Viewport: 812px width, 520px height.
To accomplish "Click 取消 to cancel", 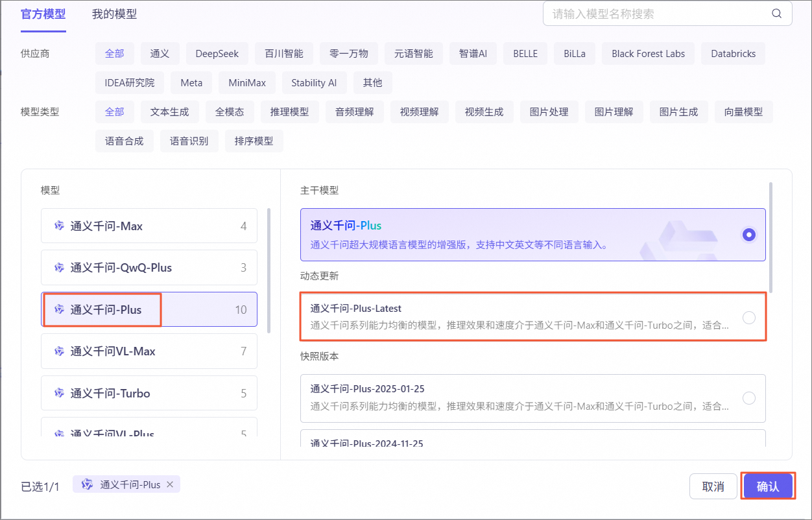I will tap(713, 486).
